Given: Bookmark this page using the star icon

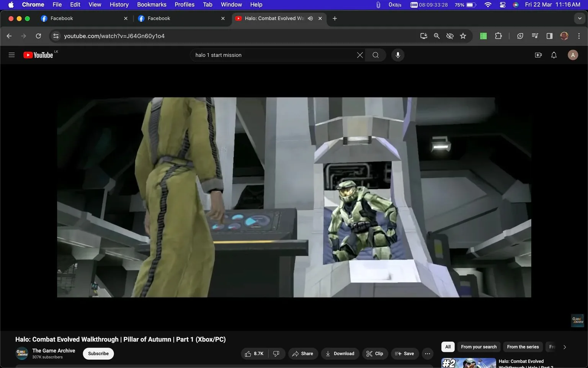Looking at the screenshot, I should tap(463, 36).
